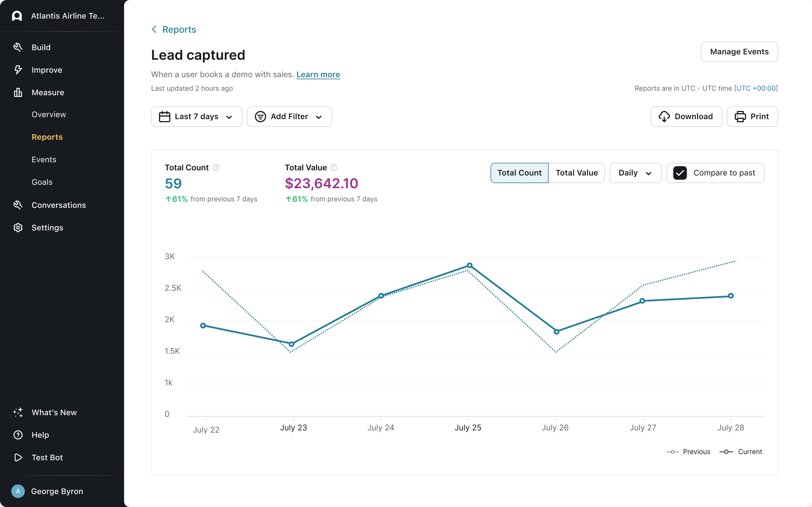Go to Events in the sidebar

pyautogui.click(x=44, y=160)
